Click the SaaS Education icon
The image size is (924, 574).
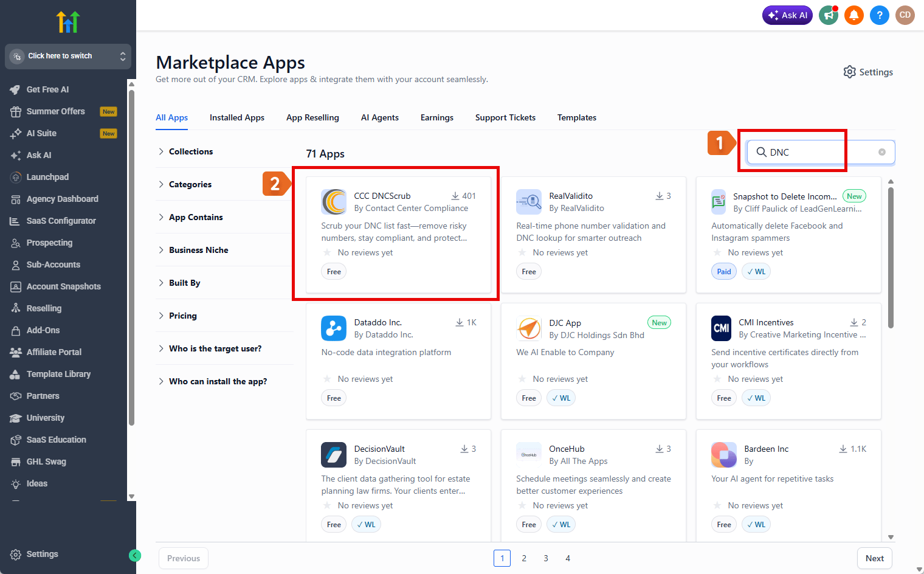tap(15, 440)
